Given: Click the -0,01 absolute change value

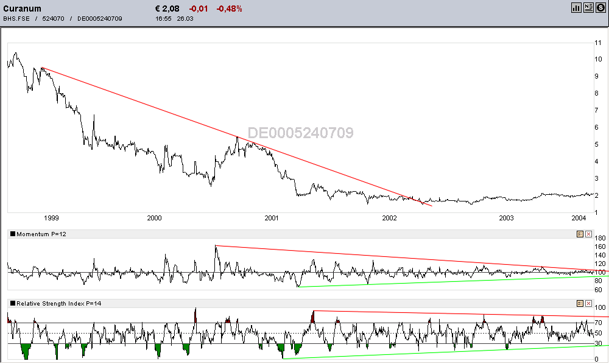Looking at the screenshot, I should (199, 9).
